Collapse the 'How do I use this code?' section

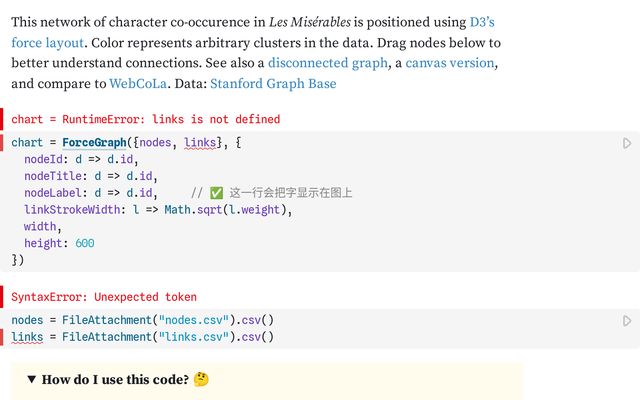click(x=32, y=380)
